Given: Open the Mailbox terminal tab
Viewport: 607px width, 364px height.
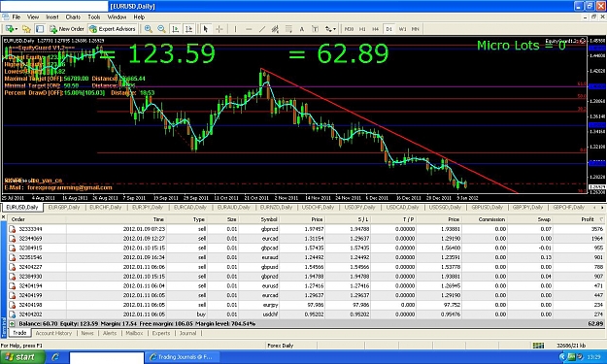Looking at the screenshot, I should [134, 333].
